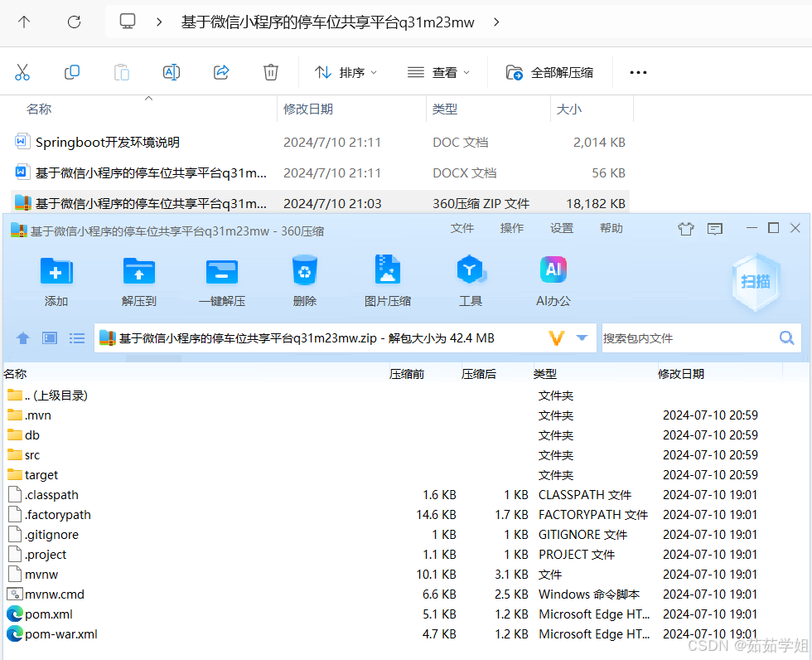Switch to thumbnail view icon in 360压缩

[50, 338]
